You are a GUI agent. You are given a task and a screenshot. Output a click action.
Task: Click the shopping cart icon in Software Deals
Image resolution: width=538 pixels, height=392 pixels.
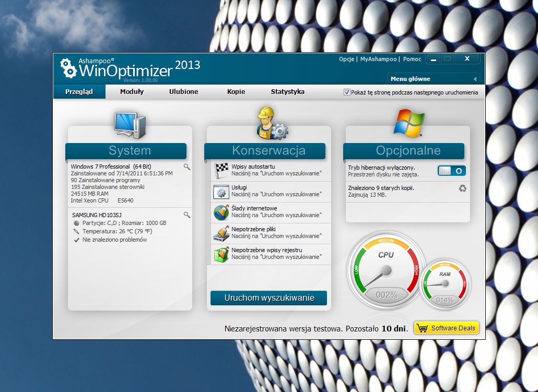pyautogui.click(x=423, y=328)
